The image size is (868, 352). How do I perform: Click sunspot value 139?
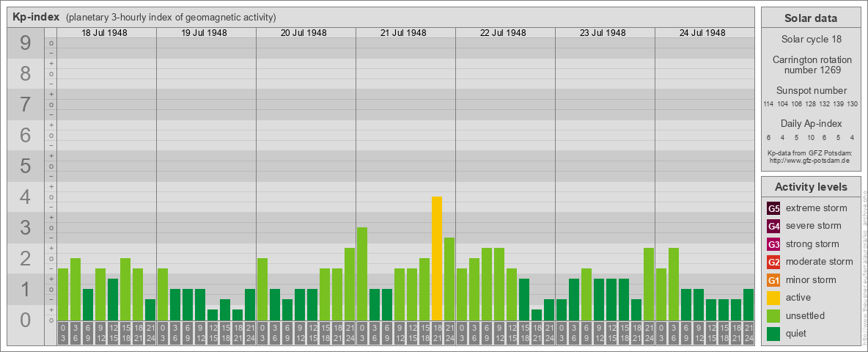tap(839, 104)
